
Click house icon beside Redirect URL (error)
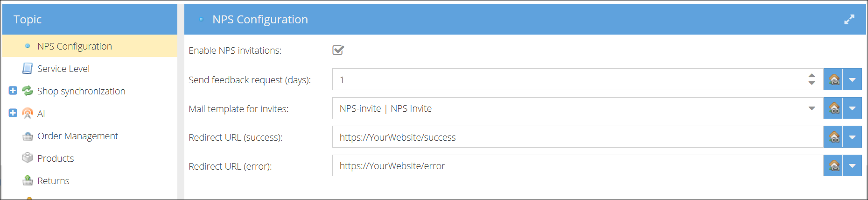pos(833,165)
